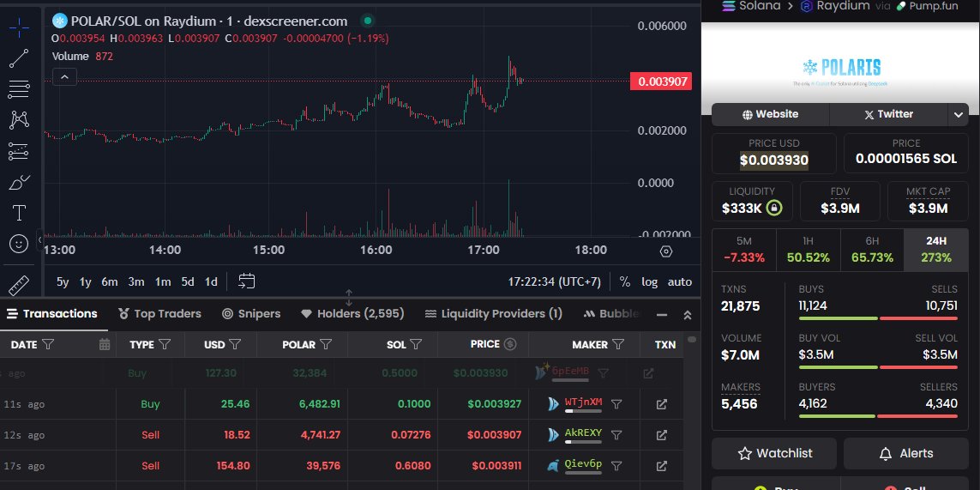Select the pattern drawing tool
The height and width of the screenshot is (490, 980).
(x=19, y=119)
